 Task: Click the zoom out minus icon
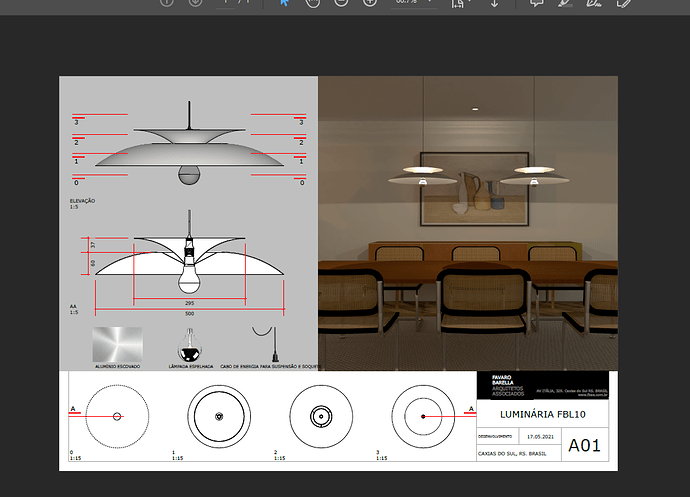click(x=341, y=2)
